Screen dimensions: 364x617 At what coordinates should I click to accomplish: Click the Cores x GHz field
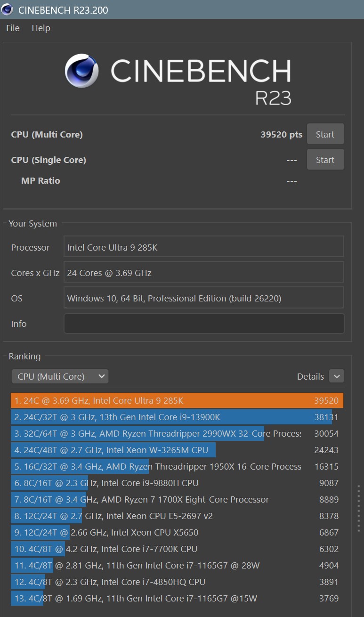pos(204,273)
